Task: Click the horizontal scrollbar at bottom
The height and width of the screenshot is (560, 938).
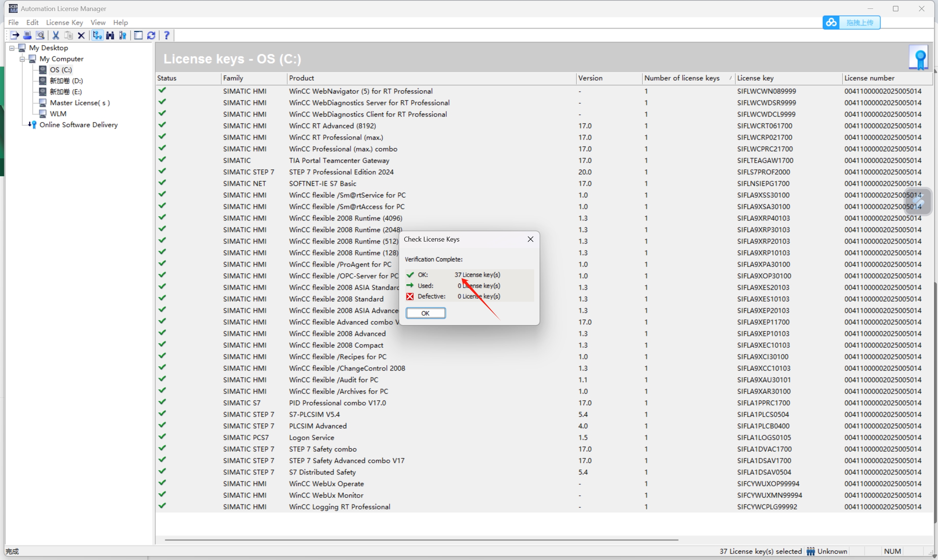Action: (421, 540)
